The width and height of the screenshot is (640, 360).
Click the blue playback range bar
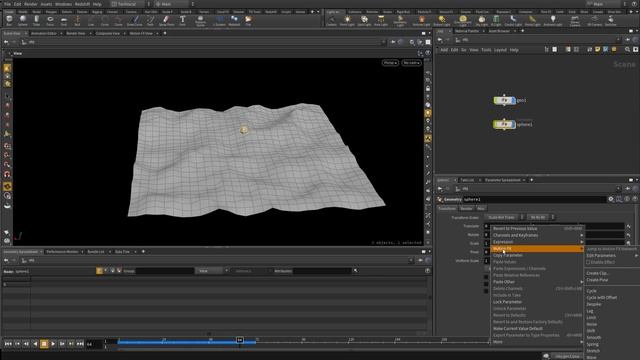[x=187, y=342]
